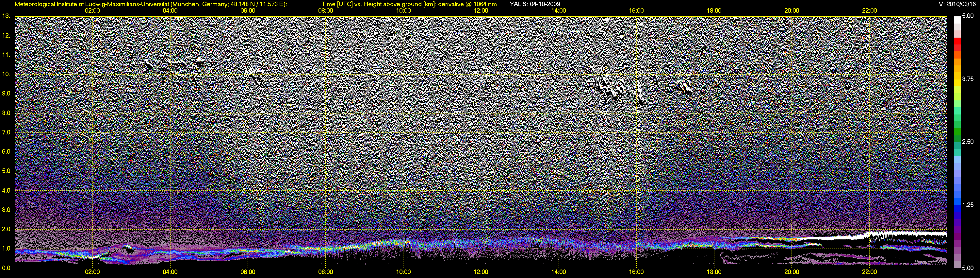980x278 pixels.
Task: Click the 0.0 km height axis label
Action: [x=6, y=268]
